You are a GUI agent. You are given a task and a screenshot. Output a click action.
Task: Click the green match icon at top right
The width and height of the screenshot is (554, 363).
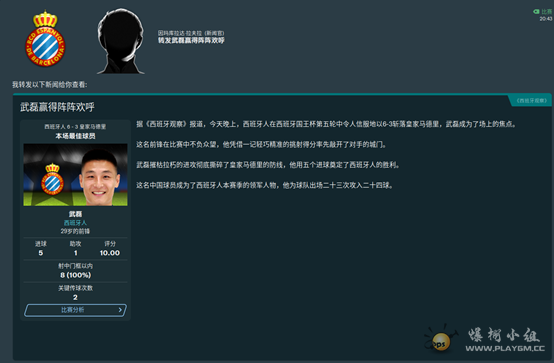pos(536,12)
